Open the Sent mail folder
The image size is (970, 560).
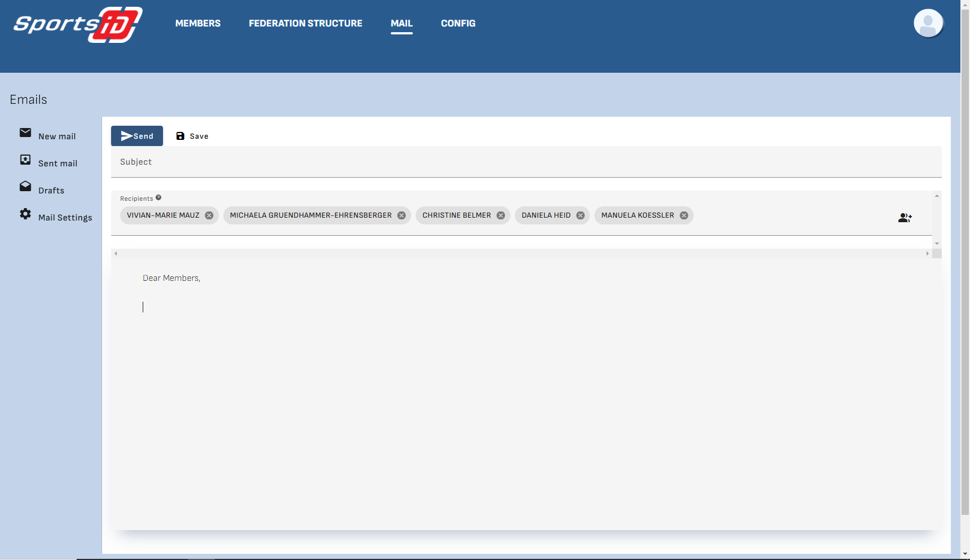point(58,164)
